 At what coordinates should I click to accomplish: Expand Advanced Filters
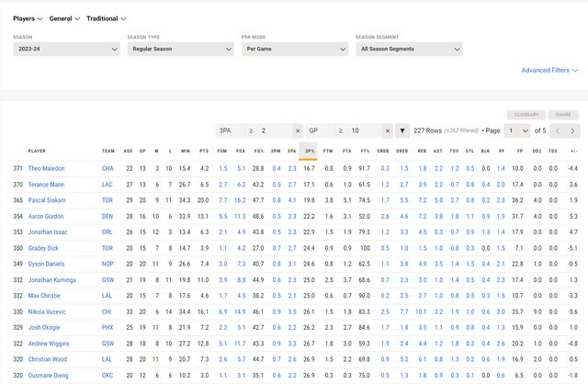(x=549, y=70)
